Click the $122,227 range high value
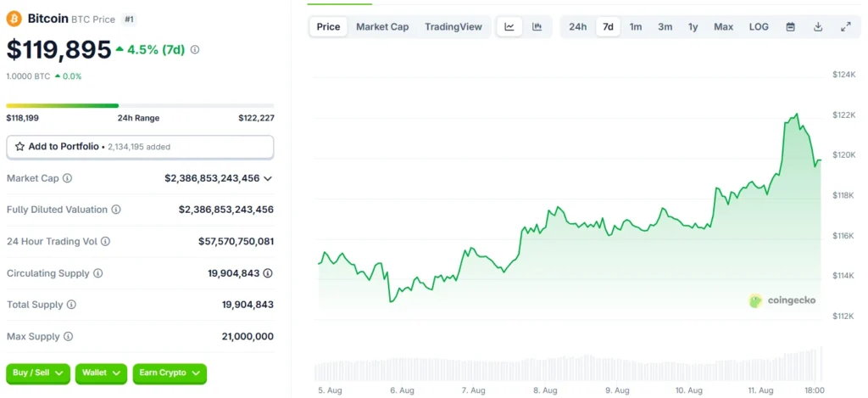This screenshot has width=868, height=398. (x=256, y=118)
